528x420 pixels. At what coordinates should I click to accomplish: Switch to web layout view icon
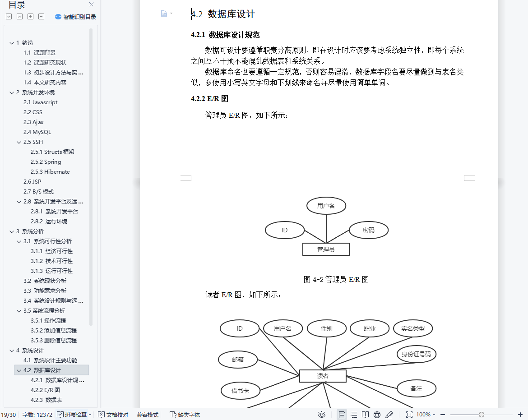[377, 415]
